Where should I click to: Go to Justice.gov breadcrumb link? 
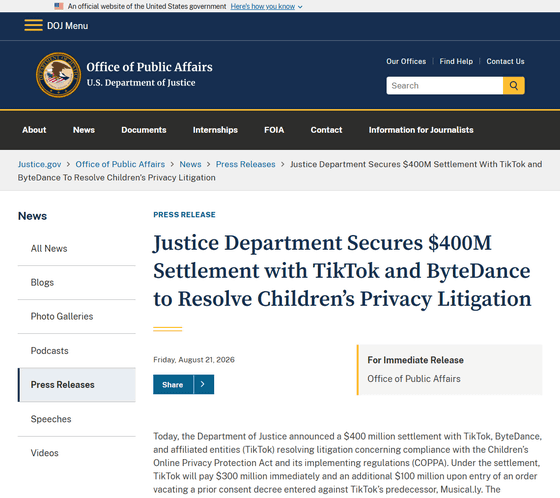(x=40, y=164)
